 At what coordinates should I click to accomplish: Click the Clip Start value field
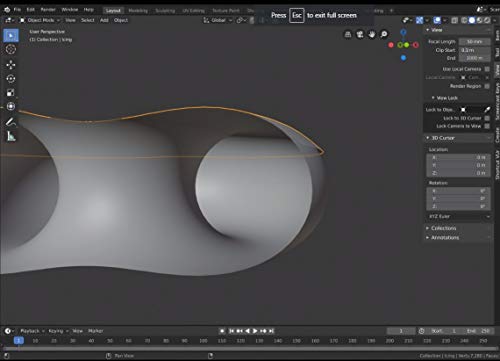point(474,50)
